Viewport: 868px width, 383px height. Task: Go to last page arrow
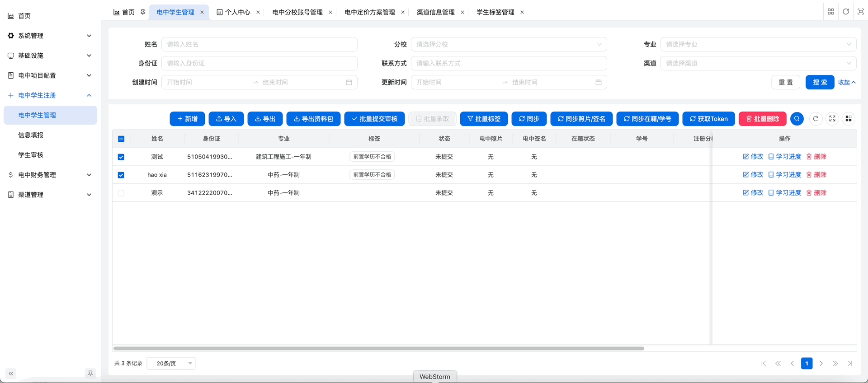(x=850, y=364)
